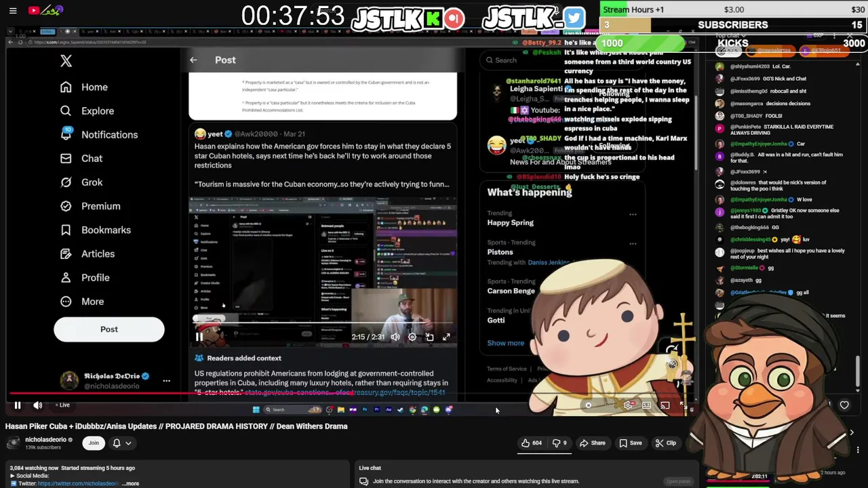Pause the embedded tweet video
Image resolution: width=868 pixels, height=488 pixels.
point(199,337)
